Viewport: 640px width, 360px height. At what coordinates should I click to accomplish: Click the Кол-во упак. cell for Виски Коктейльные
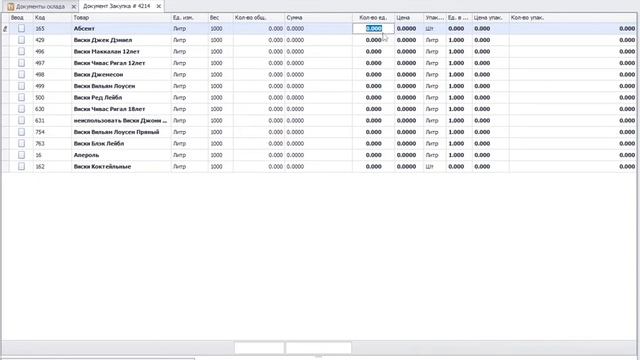coord(573,167)
